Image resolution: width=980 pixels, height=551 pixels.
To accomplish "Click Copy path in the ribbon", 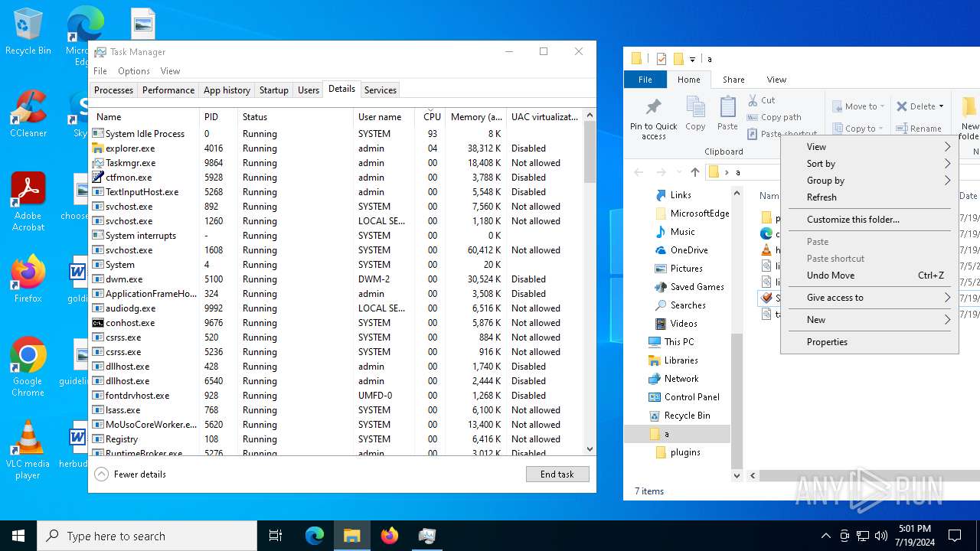I will point(773,117).
